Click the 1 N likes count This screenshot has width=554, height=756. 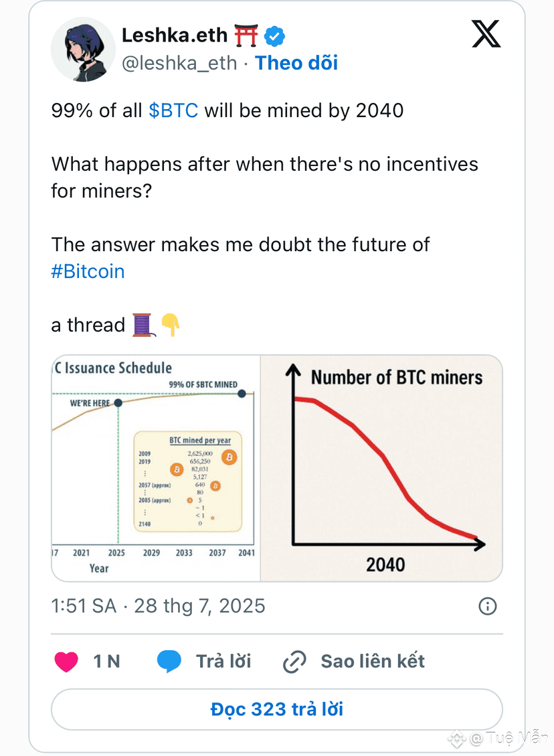click(106, 662)
